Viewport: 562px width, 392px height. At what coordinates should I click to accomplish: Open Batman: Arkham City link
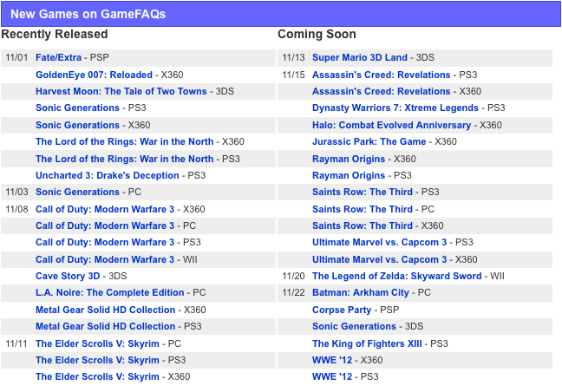point(360,293)
